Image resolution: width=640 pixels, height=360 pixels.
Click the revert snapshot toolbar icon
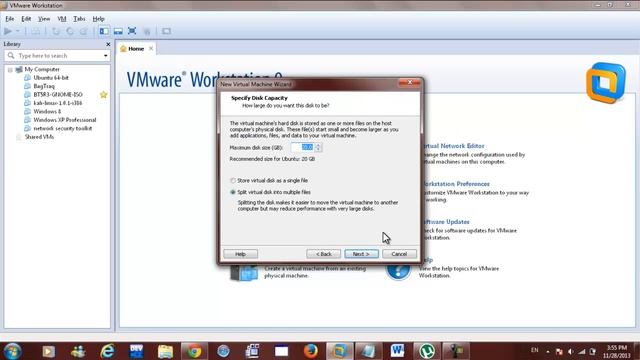point(70,31)
